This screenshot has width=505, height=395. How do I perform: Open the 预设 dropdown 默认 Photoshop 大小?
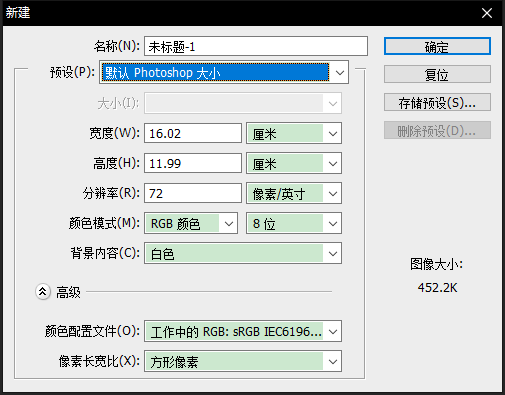(224, 72)
